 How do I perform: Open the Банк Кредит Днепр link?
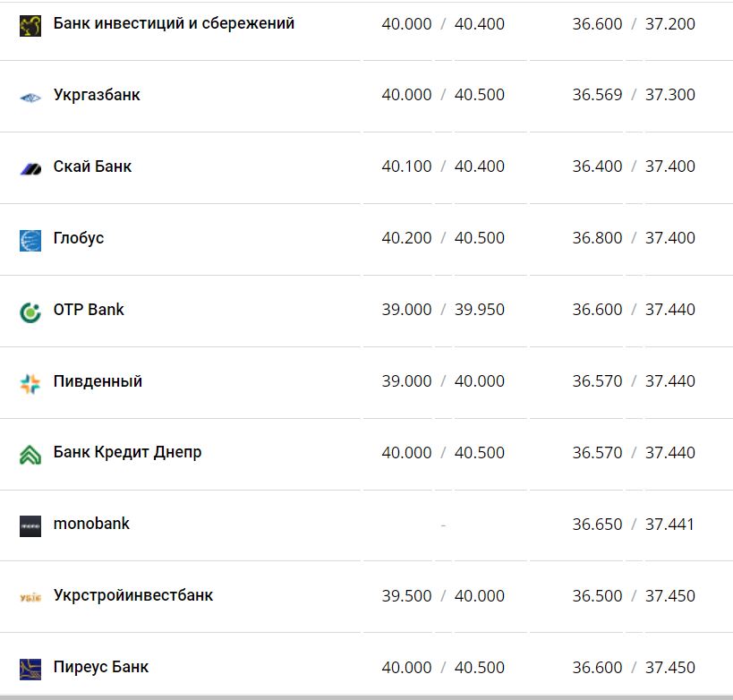coord(127,453)
